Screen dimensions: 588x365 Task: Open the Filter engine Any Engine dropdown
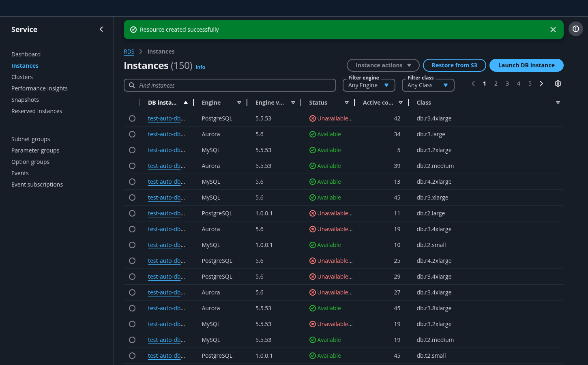[369, 85]
